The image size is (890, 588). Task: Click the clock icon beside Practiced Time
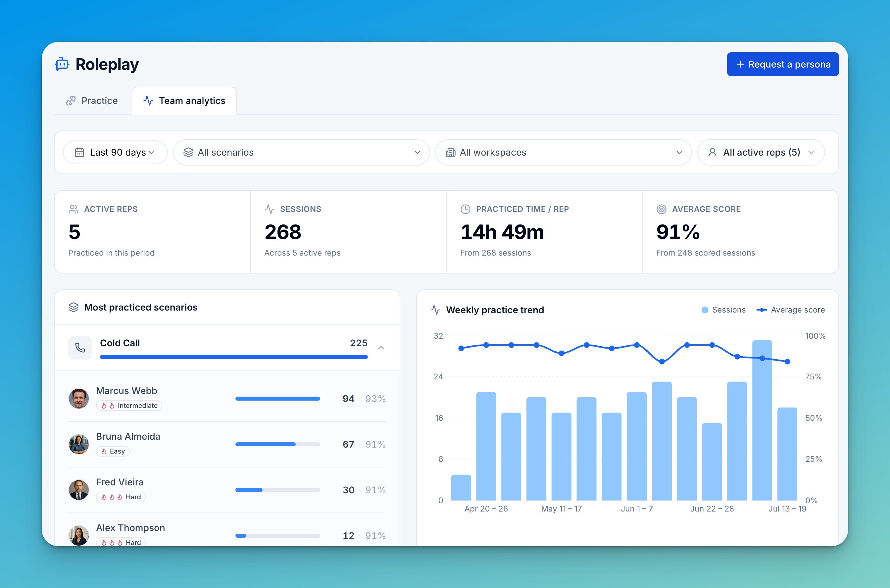466,209
